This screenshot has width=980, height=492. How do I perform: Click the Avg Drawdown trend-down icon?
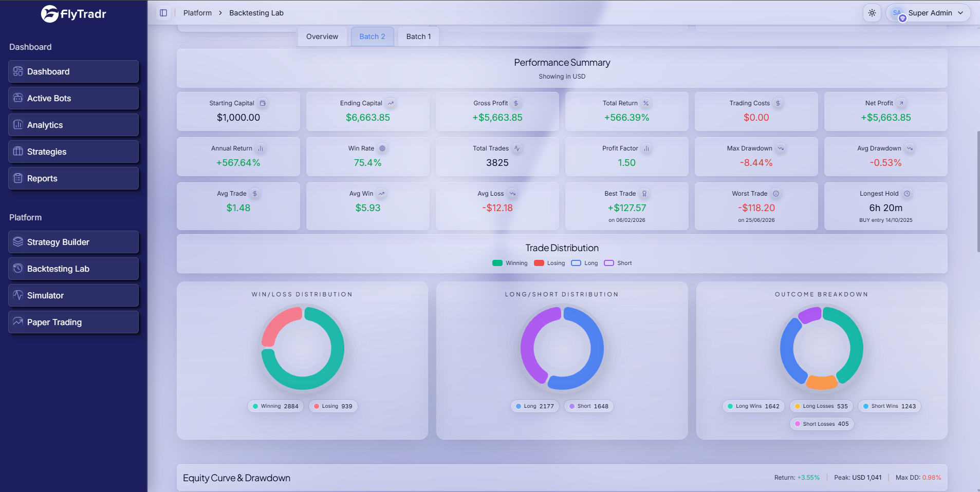pos(910,148)
